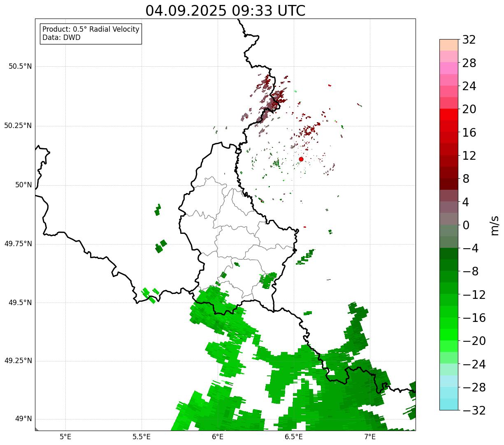The image size is (504, 445).
Task: Click the colorbar tick label 4
Action: point(466,202)
